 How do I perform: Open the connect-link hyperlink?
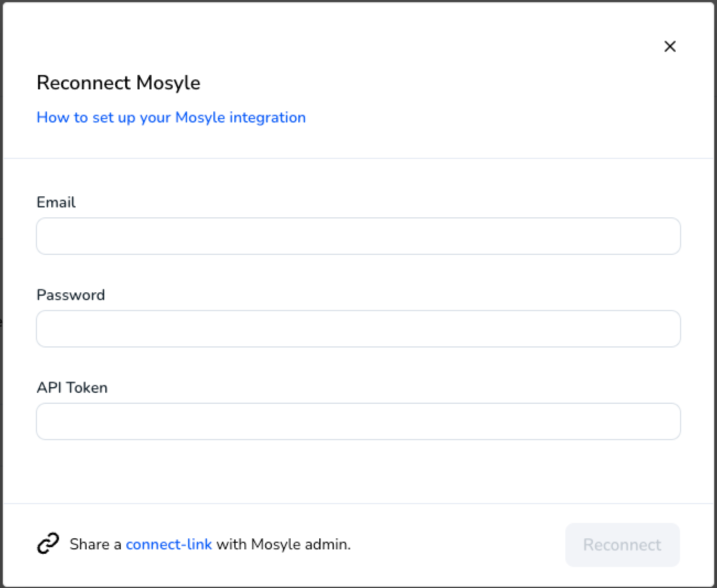(x=169, y=544)
